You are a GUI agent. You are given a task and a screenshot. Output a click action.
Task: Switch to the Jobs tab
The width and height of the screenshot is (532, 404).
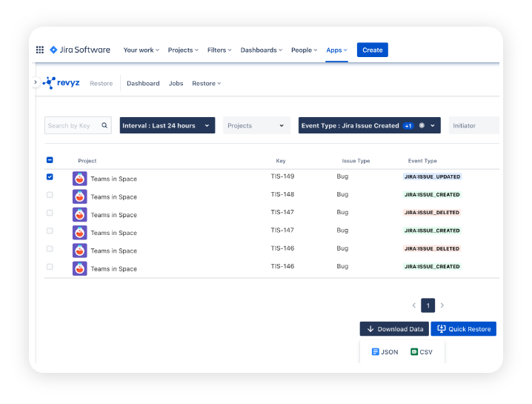(x=176, y=84)
